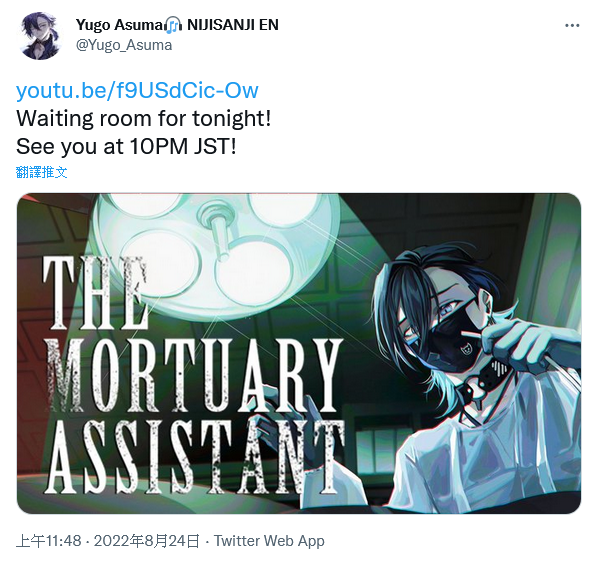The width and height of the screenshot is (598, 565).
Task: Click the cat emblem on the black mask
Action: 465,349
